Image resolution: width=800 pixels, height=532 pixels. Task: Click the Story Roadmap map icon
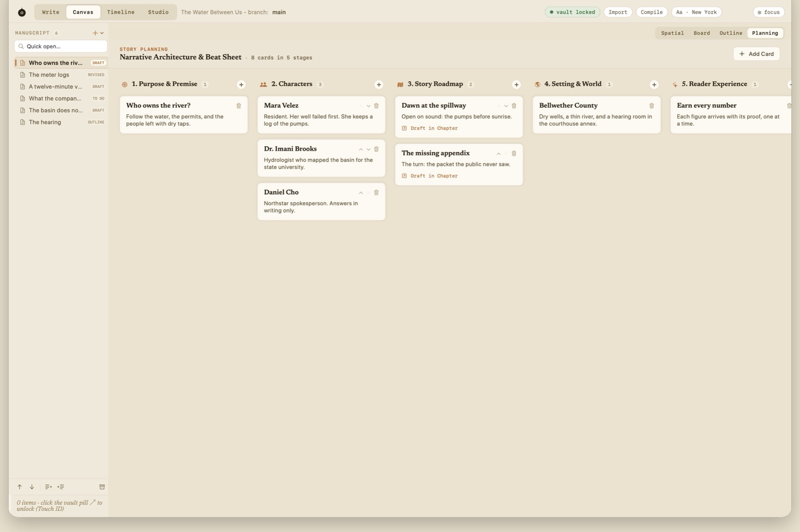pos(400,85)
